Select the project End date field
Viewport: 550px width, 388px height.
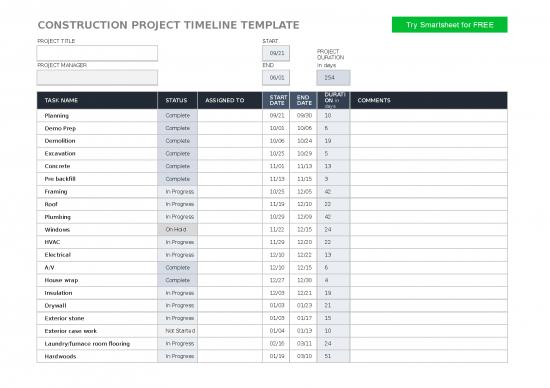click(x=276, y=78)
